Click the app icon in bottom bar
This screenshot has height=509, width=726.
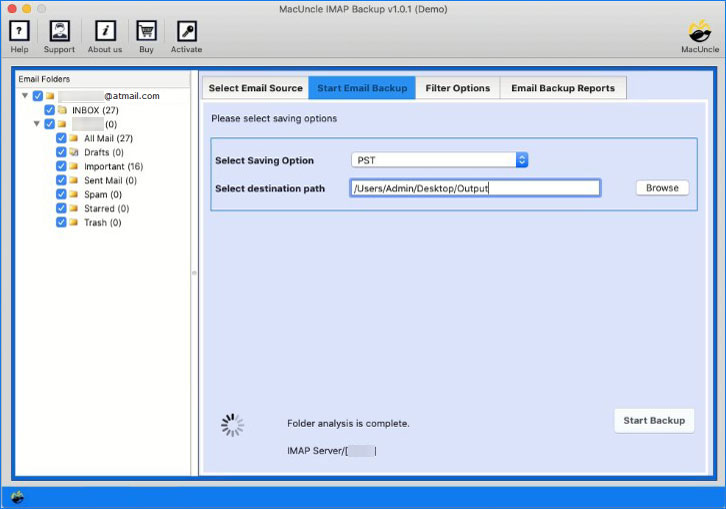coord(17,497)
